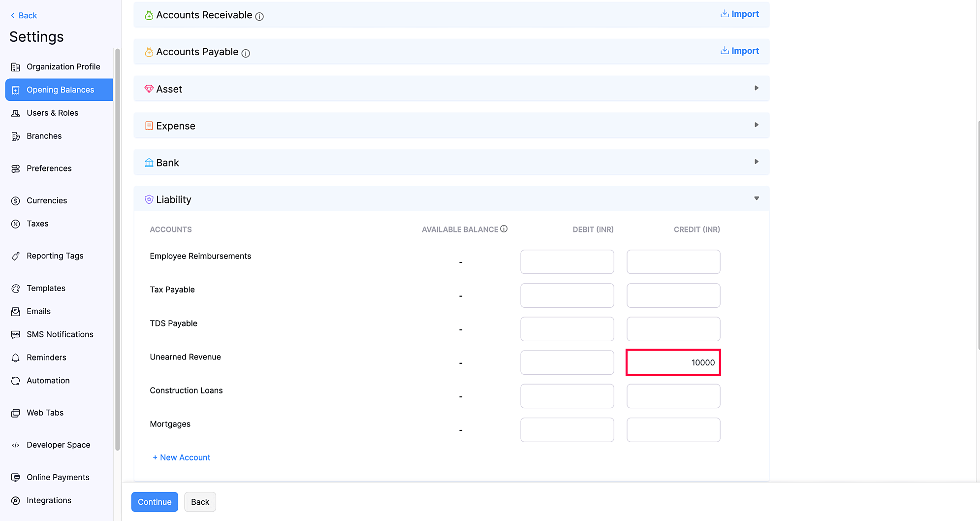
Task: Expand the Bank section
Action: [757, 162]
